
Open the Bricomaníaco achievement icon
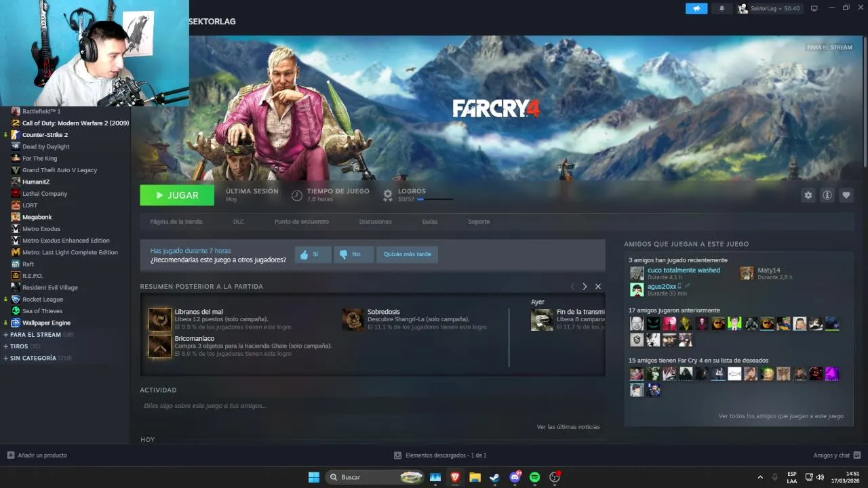click(160, 346)
